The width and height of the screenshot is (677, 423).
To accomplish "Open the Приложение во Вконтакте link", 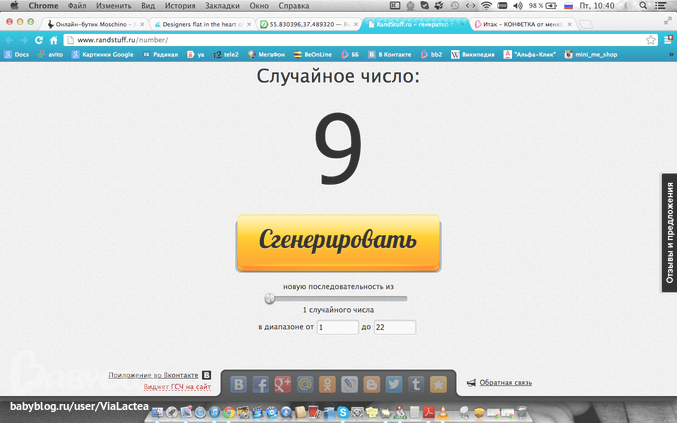I will pyautogui.click(x=154, y=375).
